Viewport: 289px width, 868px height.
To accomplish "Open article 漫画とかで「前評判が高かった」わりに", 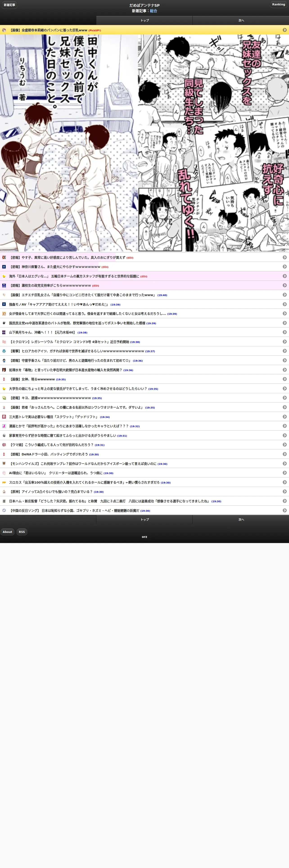I will pos(144,426).
